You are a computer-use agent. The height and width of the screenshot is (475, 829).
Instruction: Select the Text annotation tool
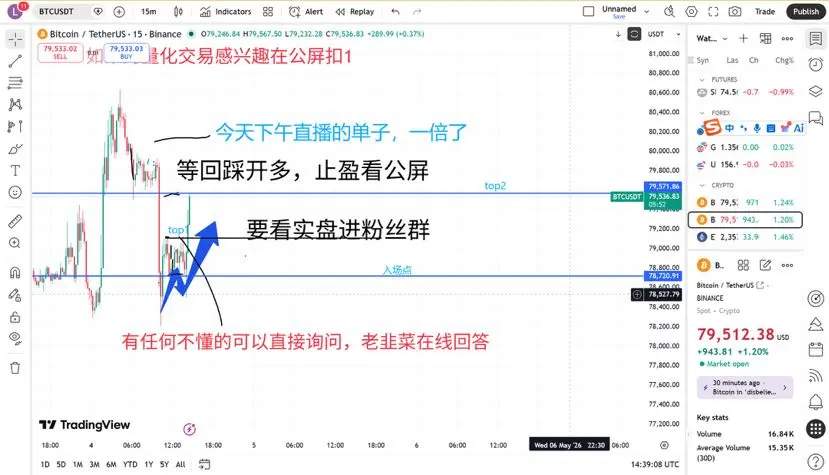(15, 170)
